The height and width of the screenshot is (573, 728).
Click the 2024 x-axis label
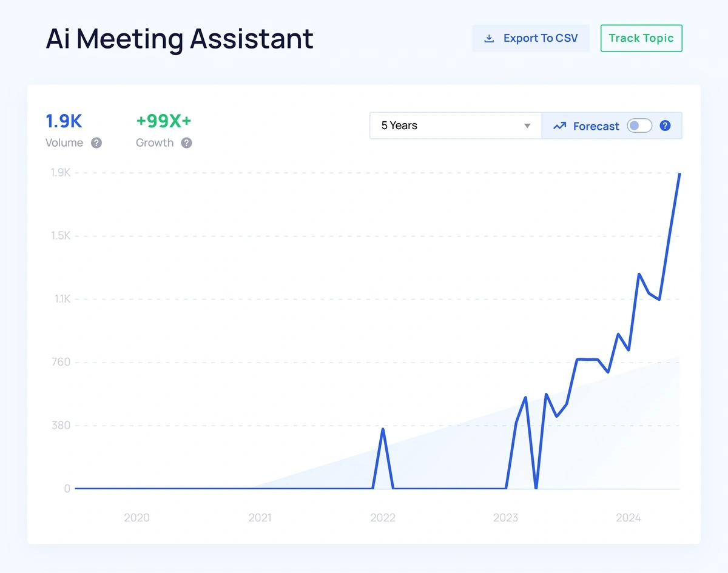click(629, 518)
